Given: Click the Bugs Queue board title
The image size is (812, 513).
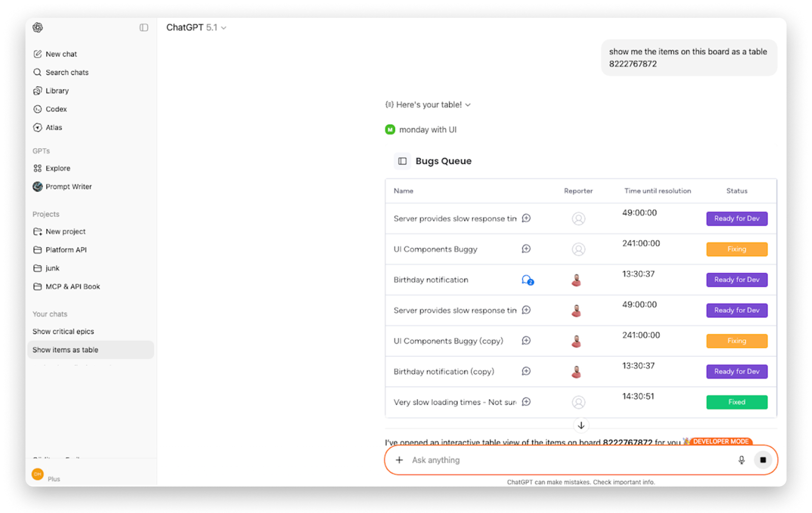Looking at the screenshot, I should (443, 161).
